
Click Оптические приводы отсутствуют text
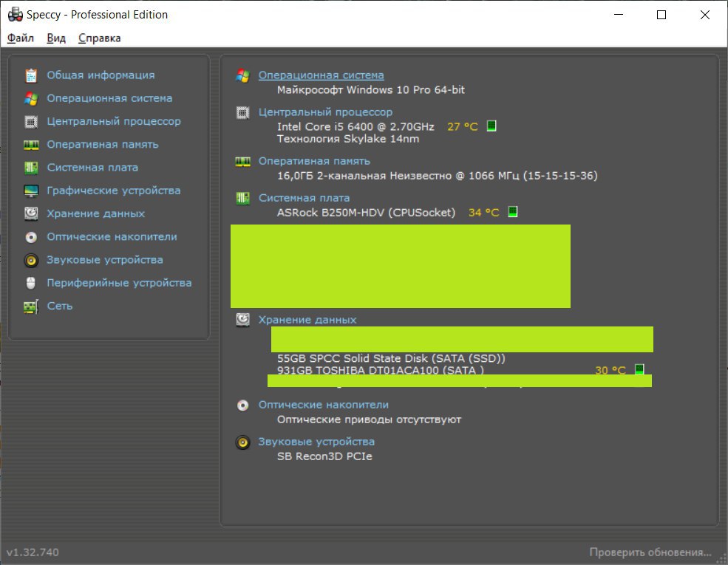369,420
